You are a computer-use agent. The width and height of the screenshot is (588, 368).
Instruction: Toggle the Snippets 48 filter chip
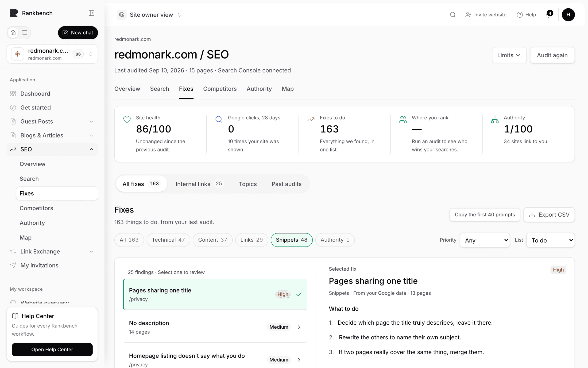[x=292, y=240]
